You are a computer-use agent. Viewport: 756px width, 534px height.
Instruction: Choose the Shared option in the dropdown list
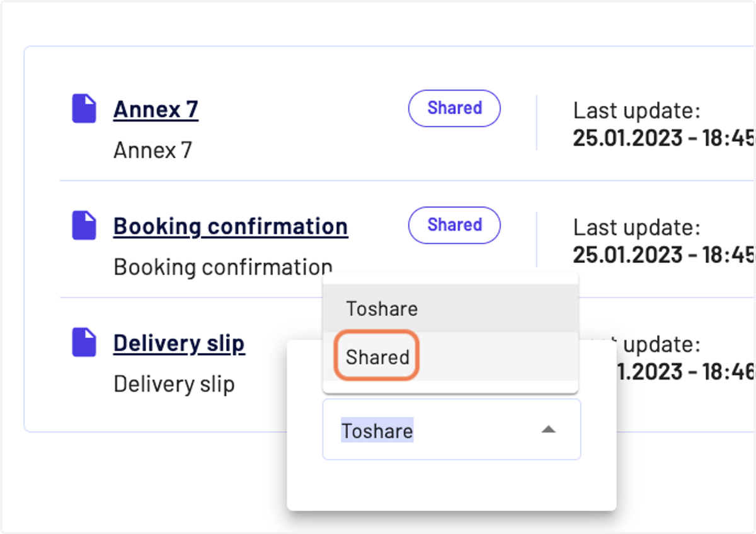click(x=450, y=357)
